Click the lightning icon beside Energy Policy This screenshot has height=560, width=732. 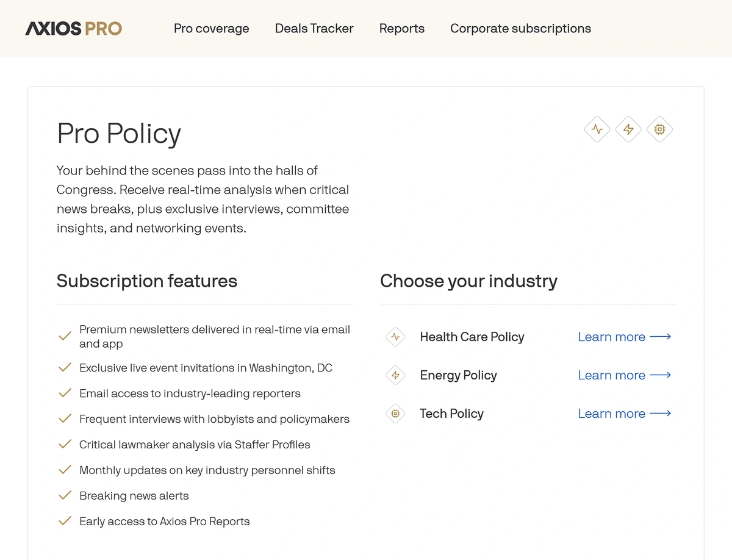pyautogui.click(x=395, y=375)
